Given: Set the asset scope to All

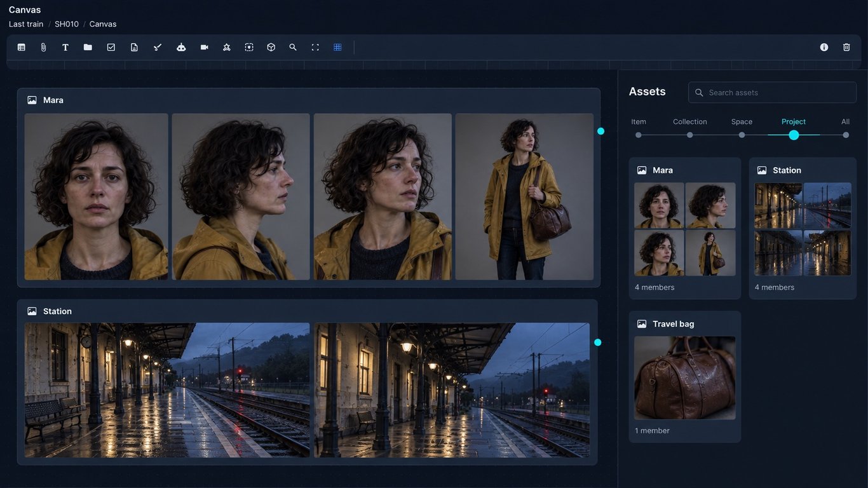Looking at the screenshot, I should (846, 135).
